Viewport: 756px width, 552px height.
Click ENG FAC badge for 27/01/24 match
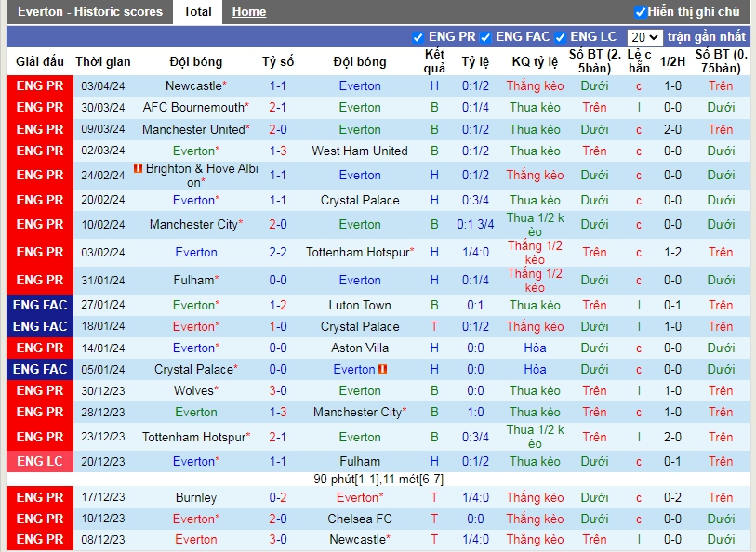coord(40,305)
